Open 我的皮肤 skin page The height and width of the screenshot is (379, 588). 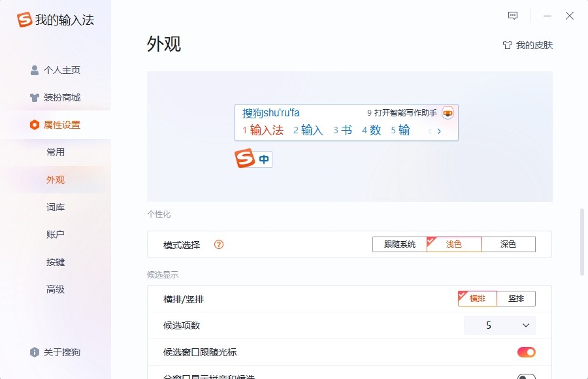[529, 45]
